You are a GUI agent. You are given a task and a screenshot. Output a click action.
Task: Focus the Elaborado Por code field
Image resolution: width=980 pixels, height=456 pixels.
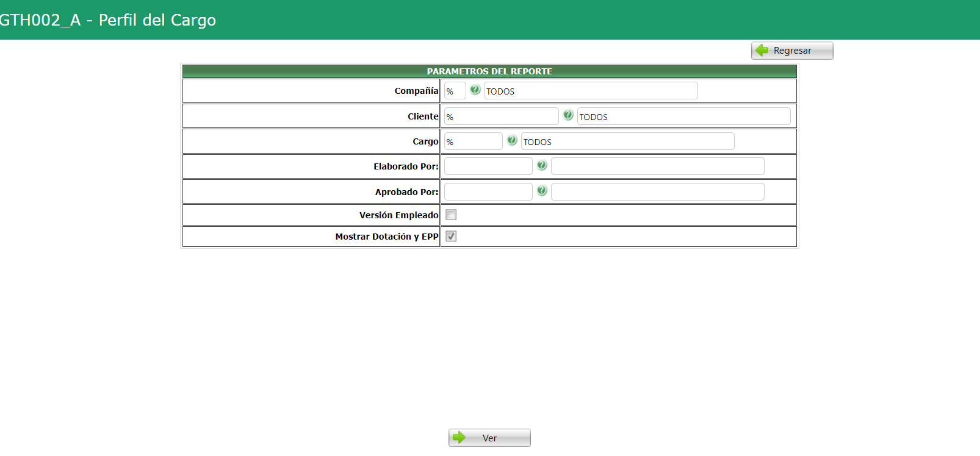pyautogui.click(x=488, y=166)
